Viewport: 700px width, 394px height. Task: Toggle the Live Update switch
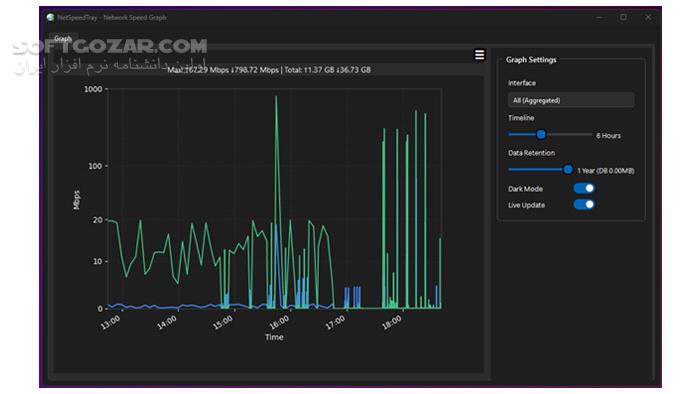584,205
